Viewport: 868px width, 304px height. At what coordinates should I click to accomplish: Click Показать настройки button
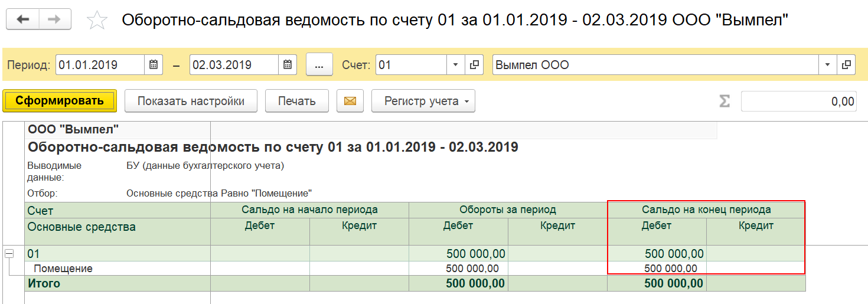(191, 101)
